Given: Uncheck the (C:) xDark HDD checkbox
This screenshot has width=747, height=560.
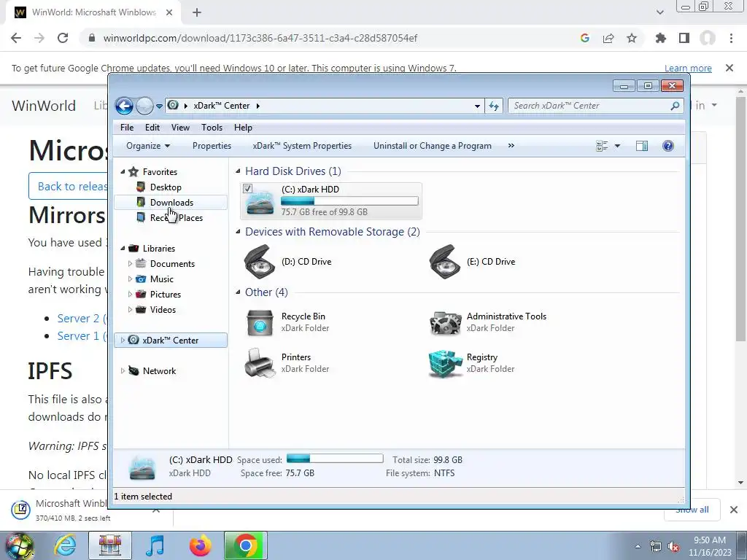Looking at the screenshot, I should 247,189.
